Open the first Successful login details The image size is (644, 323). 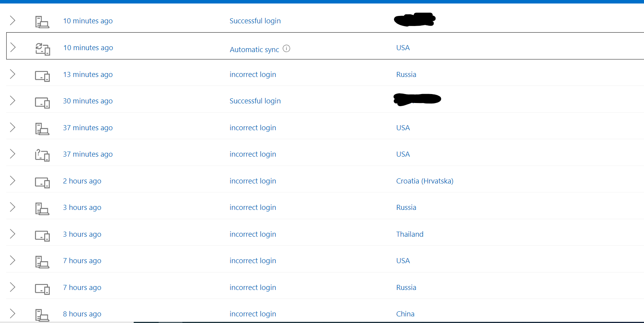point(13,21)
